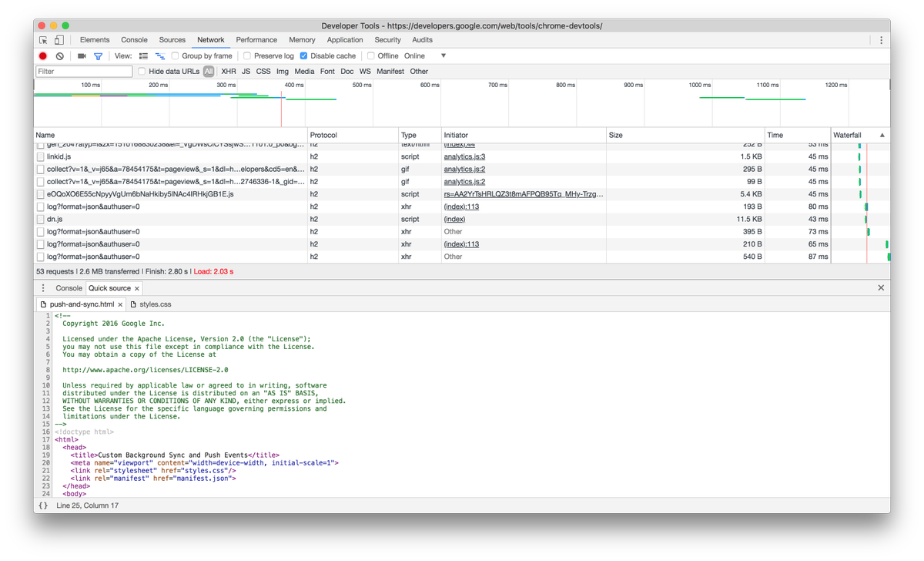Filter requests by XHR type
This screenshot has width=924, height=561.
click(x=229, y=71)
